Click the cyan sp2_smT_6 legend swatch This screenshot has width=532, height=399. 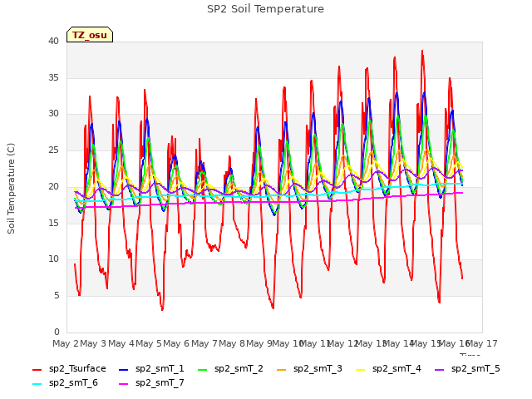tap(37, 384)
